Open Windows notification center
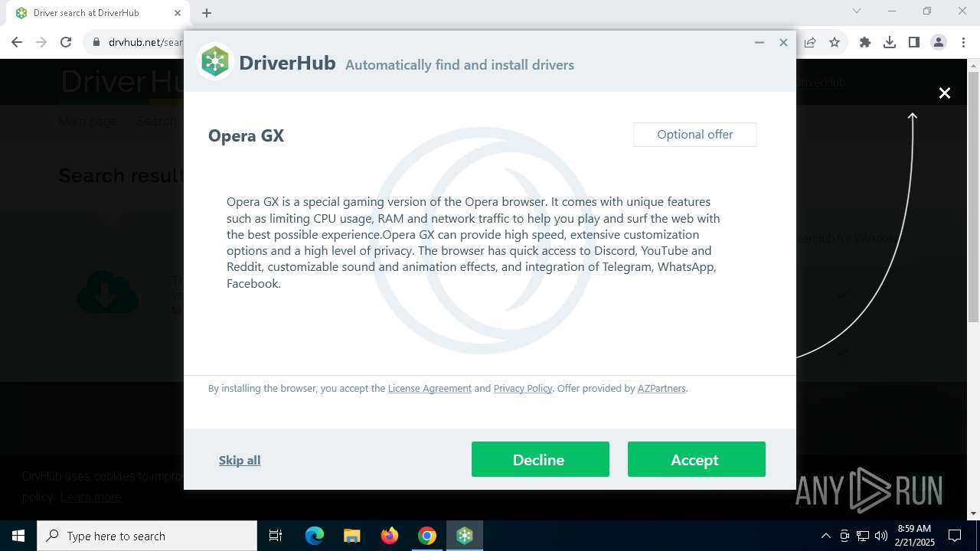The width and height of the screenshot is (980, 551). [955, 536]
